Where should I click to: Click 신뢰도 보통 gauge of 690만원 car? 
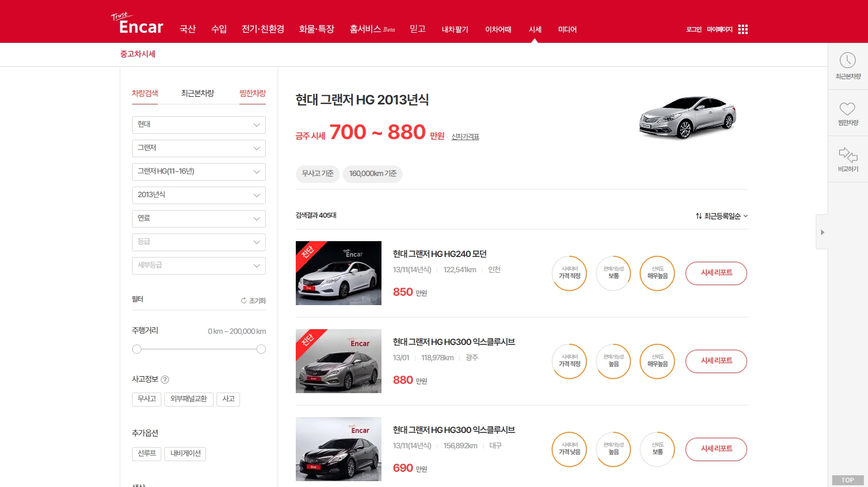[x=657, y=449]
